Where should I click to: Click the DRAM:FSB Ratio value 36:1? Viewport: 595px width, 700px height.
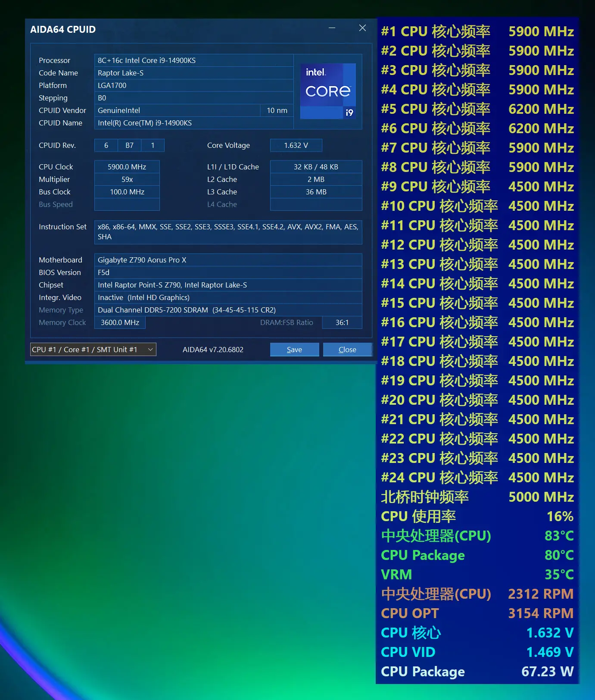[342, 322]
